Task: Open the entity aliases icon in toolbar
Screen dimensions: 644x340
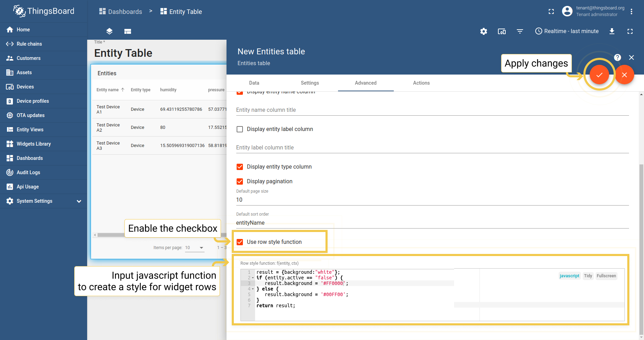Action: coord(501,31)
